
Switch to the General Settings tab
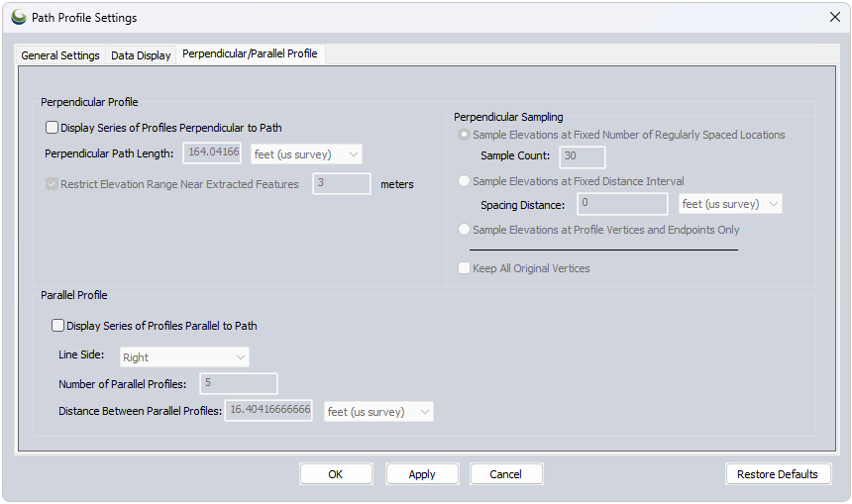tap(60, 55)
